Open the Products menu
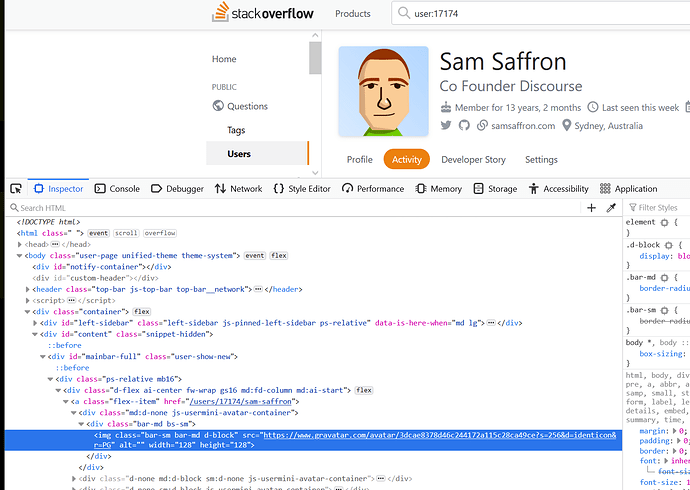This screenshot has width=690, height=490. (353, 14)
